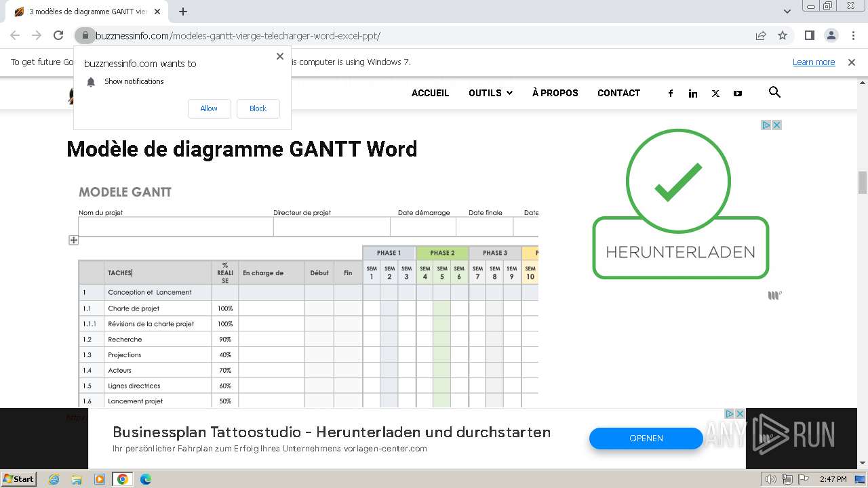Open Windows Media Player in the taskbar
Screen dimensions: 868x488
click(x=100, y=479)
